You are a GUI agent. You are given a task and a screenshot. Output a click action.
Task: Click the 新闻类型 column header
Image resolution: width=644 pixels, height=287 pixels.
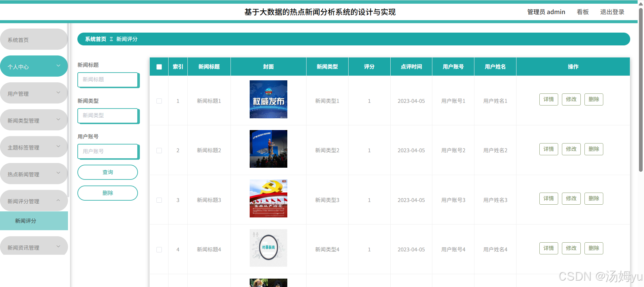(327, 67)
